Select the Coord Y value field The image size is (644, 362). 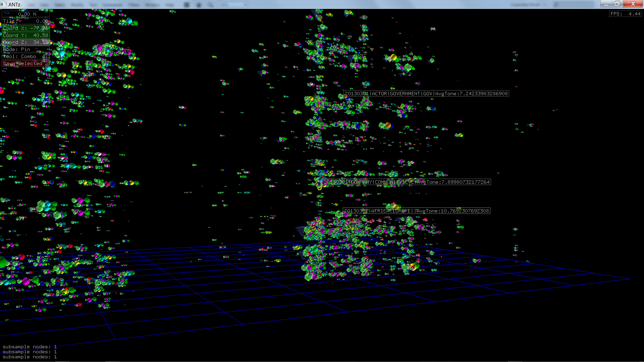tap(25, 35)
